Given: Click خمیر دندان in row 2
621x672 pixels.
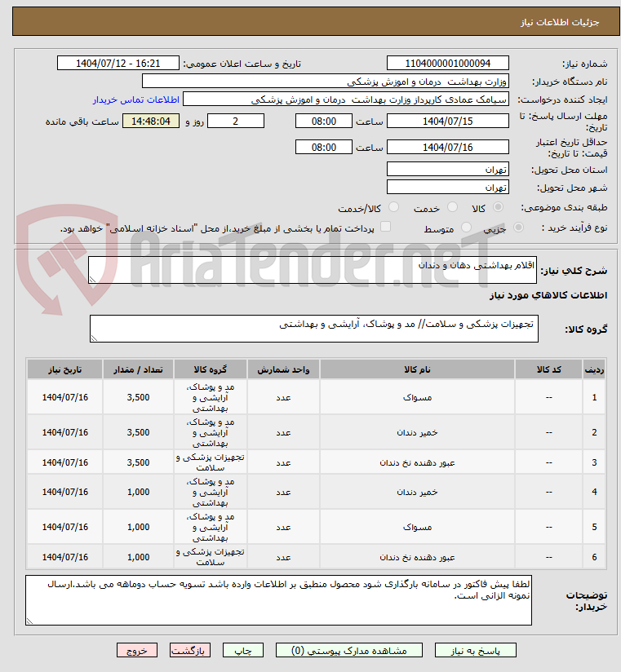Looking at the screenshot, I should (x=417, y=432).
